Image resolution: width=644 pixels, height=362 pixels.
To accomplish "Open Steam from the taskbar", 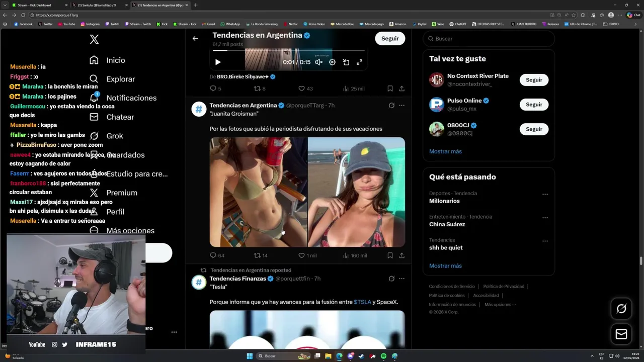I will tap(361, 356).
